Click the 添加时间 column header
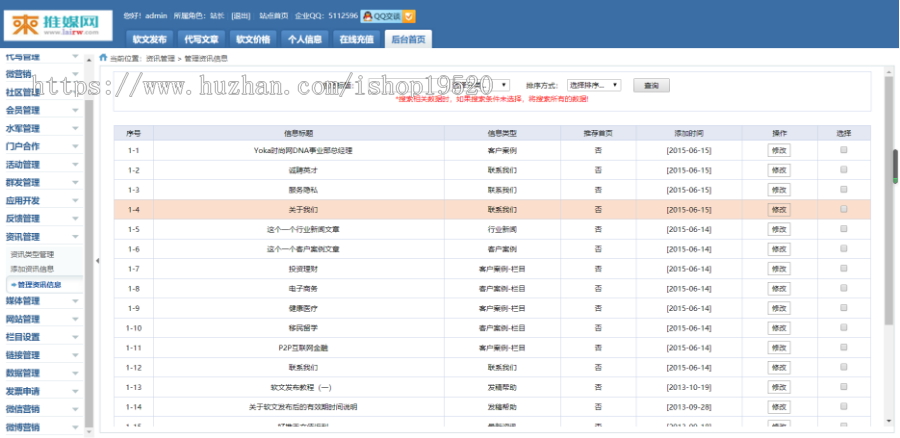The image size is (900, 438). (689, 133)
